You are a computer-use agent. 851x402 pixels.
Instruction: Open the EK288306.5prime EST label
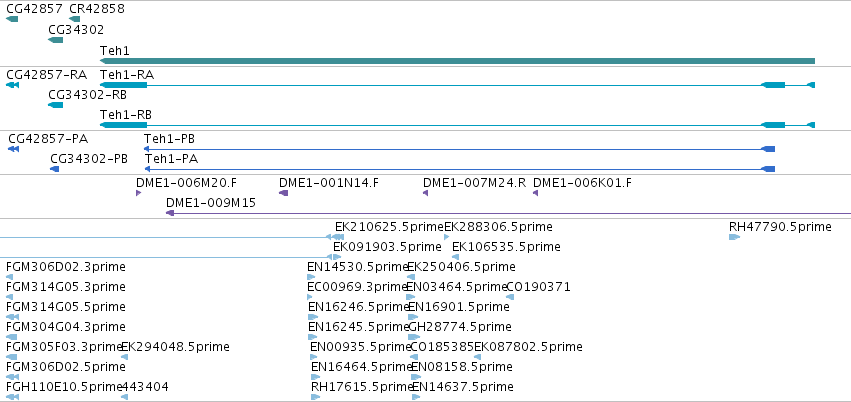(x=498, y=227)
